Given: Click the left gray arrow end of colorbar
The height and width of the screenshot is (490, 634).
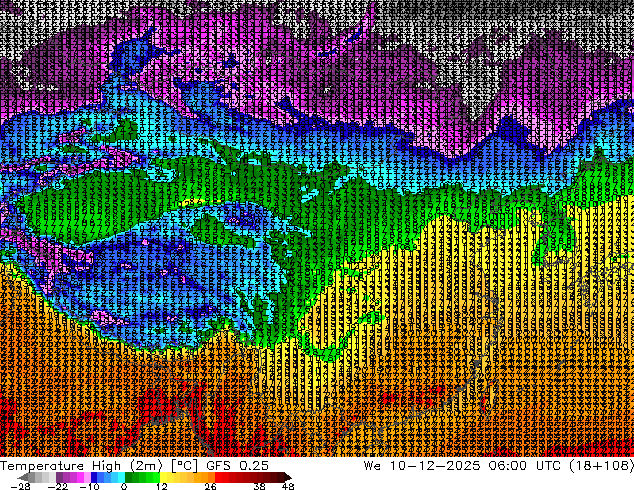Looking at the screenshot, I should (23, 477).
